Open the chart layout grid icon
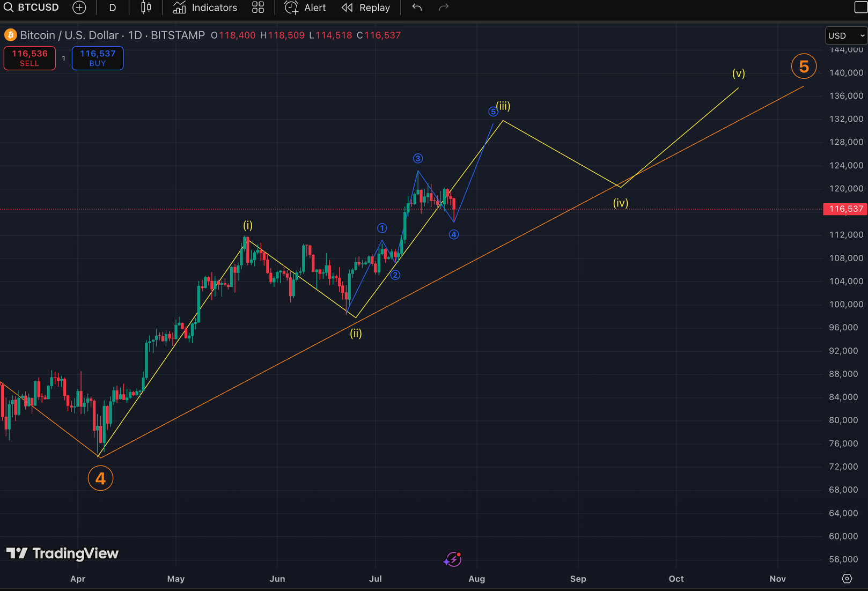The height and width of the screenshot is (591, 868). coord(258,8)
